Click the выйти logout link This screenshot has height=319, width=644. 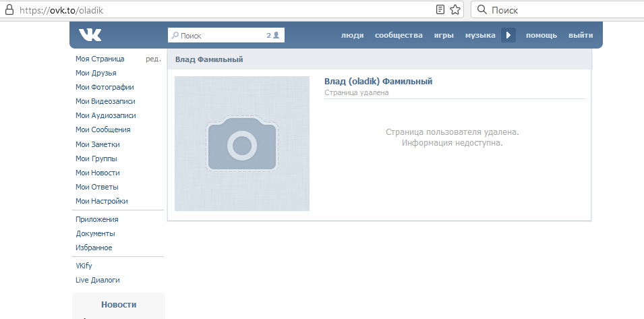pyautogui.click(x=581, y=35)
